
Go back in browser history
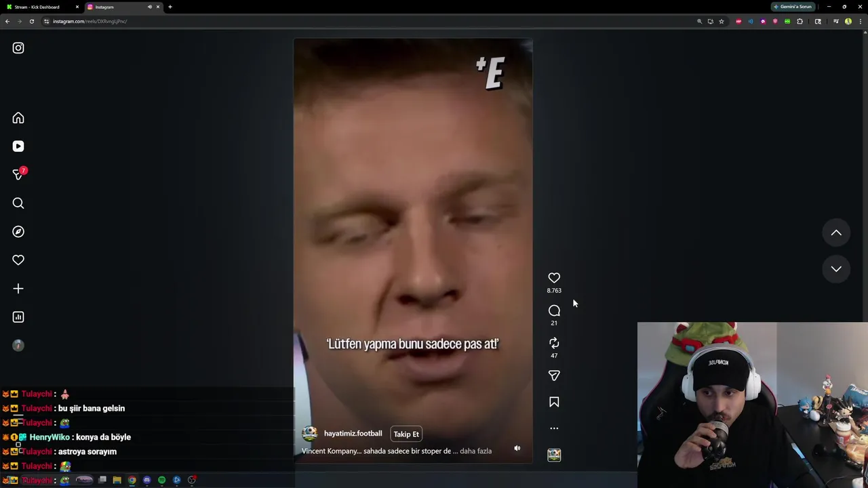7,21
